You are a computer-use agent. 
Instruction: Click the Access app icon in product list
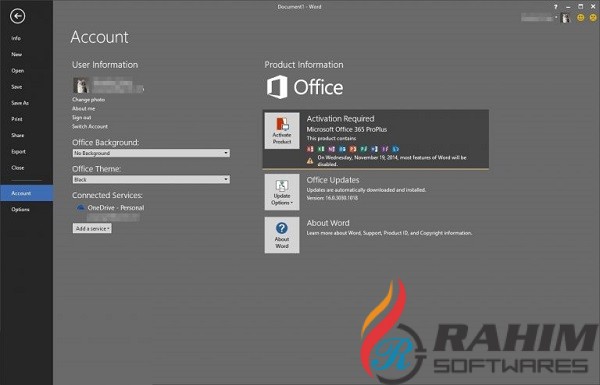[x=310, y=149]
